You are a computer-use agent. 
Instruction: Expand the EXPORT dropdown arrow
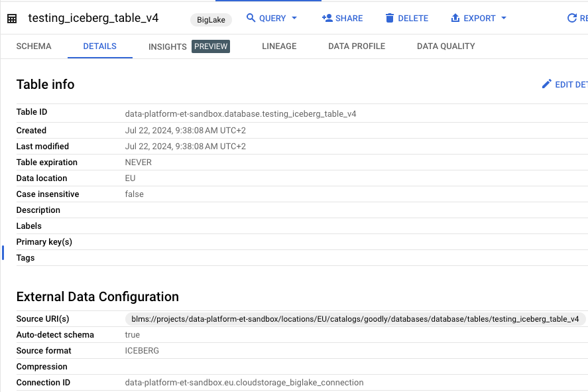[504, 18]
